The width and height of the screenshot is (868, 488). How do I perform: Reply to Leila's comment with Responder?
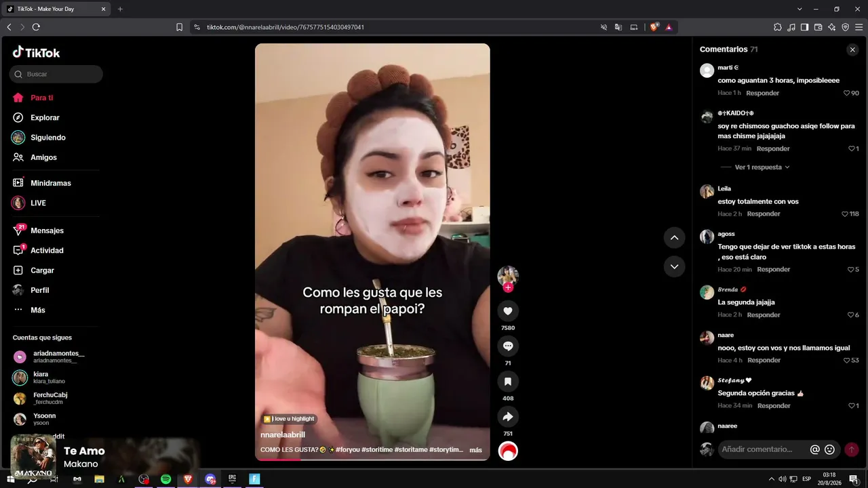tap(764, 213)
